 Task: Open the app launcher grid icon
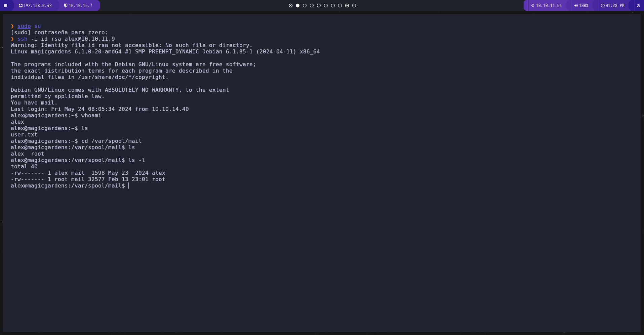5,6
